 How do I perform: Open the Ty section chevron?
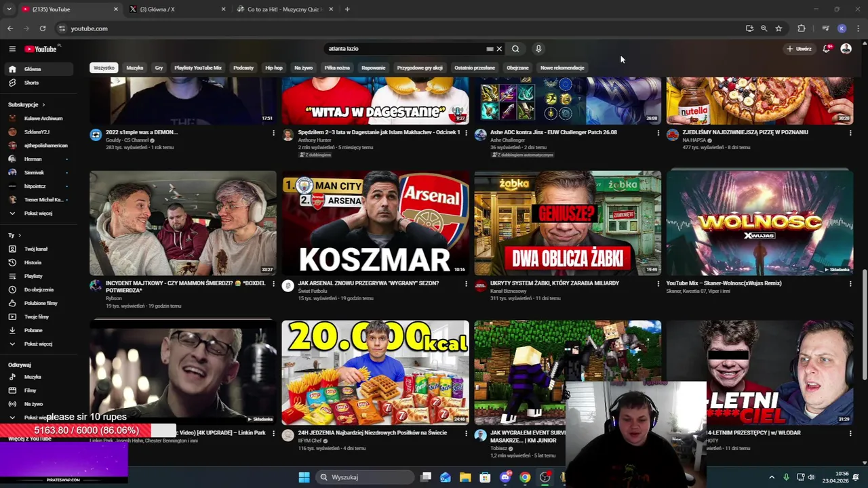click(x=19, y=235)
